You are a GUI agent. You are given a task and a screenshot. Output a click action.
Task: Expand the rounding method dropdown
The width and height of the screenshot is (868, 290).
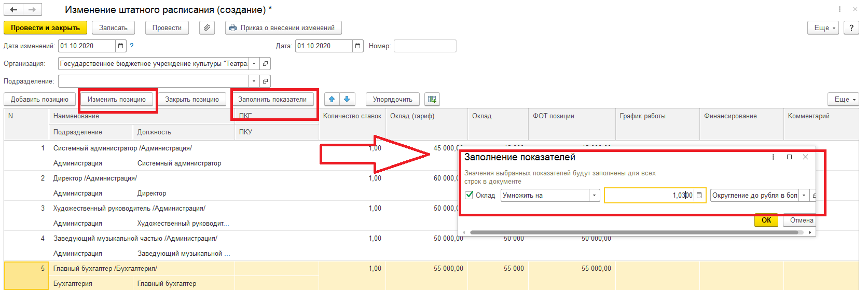[804, 196]
